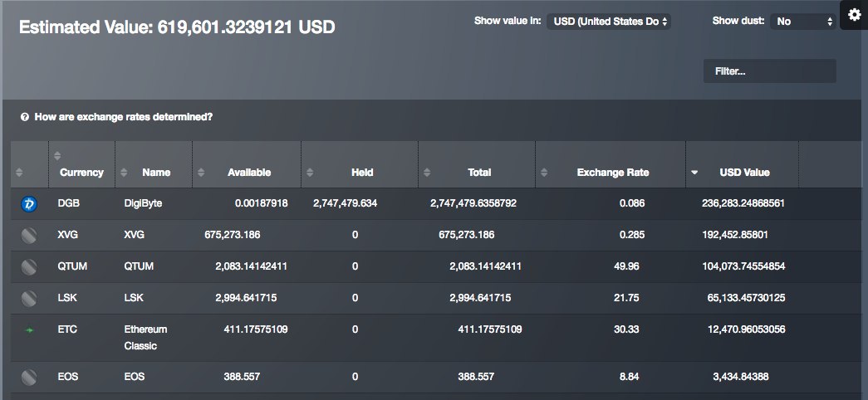Viewport: 868px width, 400px height.
Task: Open the Show dust dropdown
Action: (x=802, y=22)
